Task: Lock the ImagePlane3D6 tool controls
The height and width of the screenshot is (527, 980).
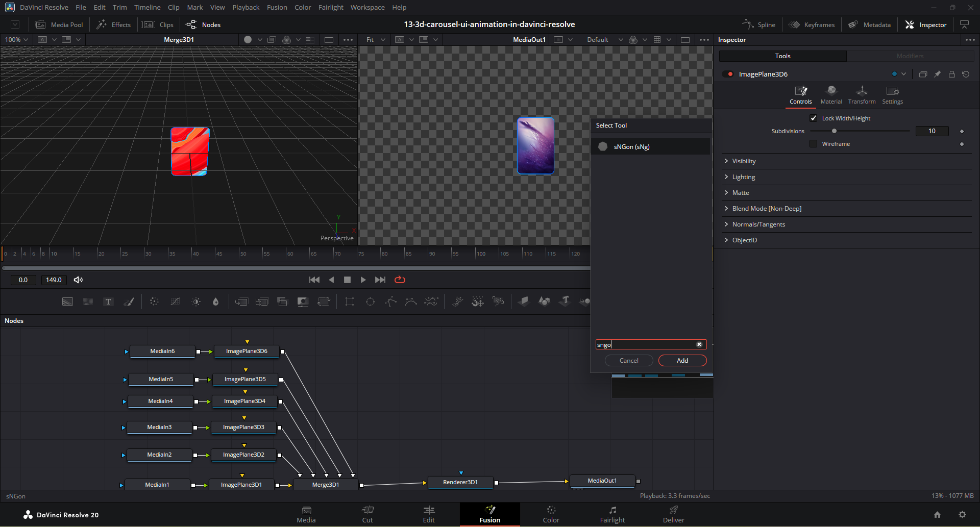Action: coord(952,74)
